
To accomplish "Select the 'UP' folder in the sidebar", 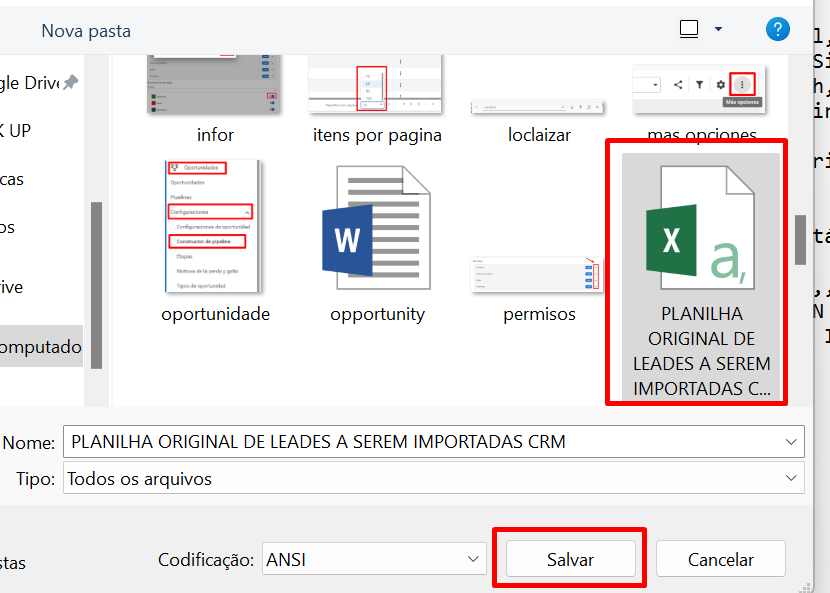I will [x=16, y=130].
